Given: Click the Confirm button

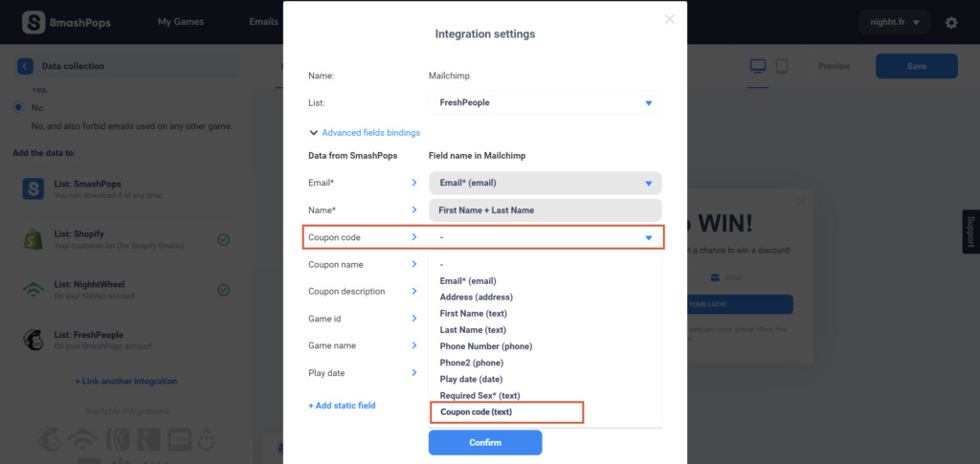Looking at the screenshot, I should [485, 443].
